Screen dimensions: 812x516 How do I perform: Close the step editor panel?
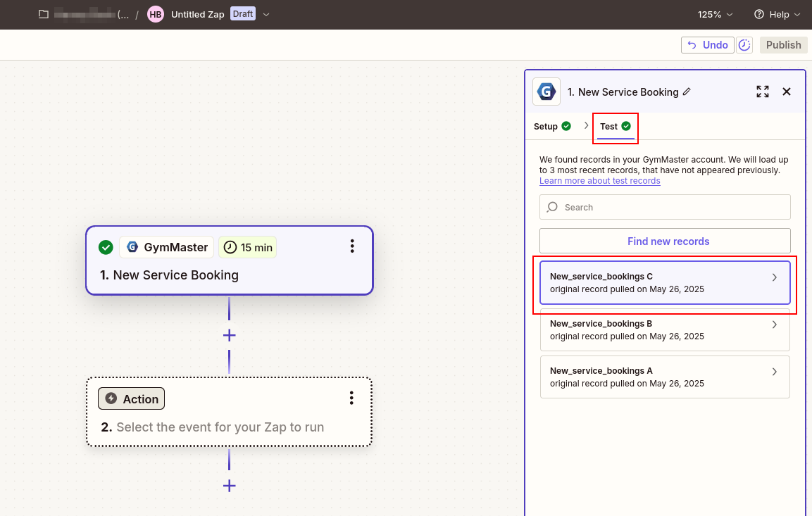pyautogui.click(x=787, y=92)
